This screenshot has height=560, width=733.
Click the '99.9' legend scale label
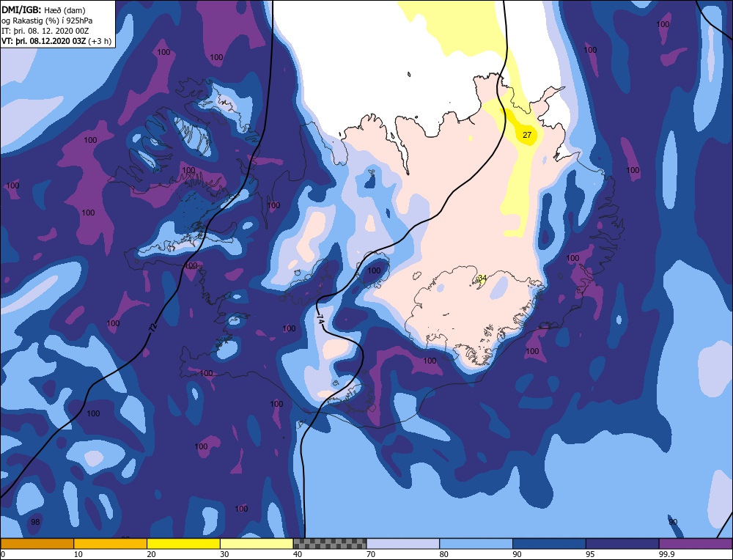666,554
